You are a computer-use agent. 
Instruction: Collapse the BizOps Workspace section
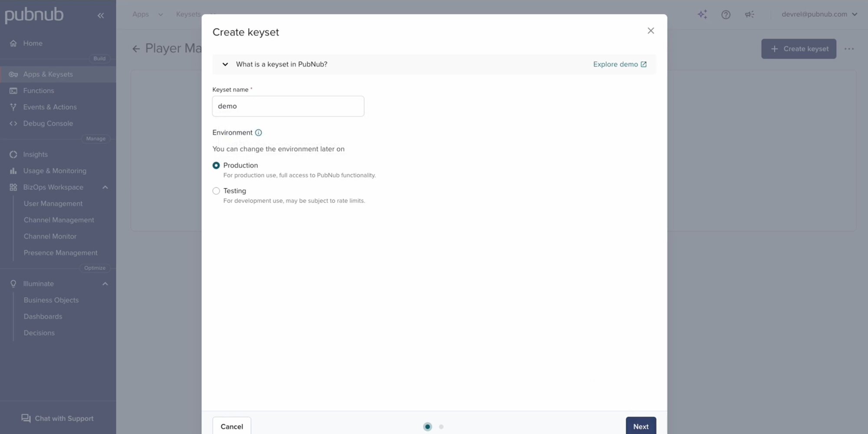pos(105,187)
